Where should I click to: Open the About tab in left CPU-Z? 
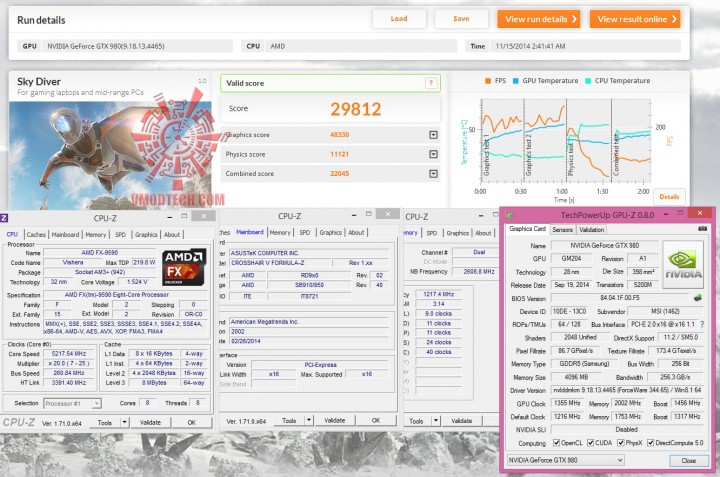pyautogui.click(x=172, y=235)
